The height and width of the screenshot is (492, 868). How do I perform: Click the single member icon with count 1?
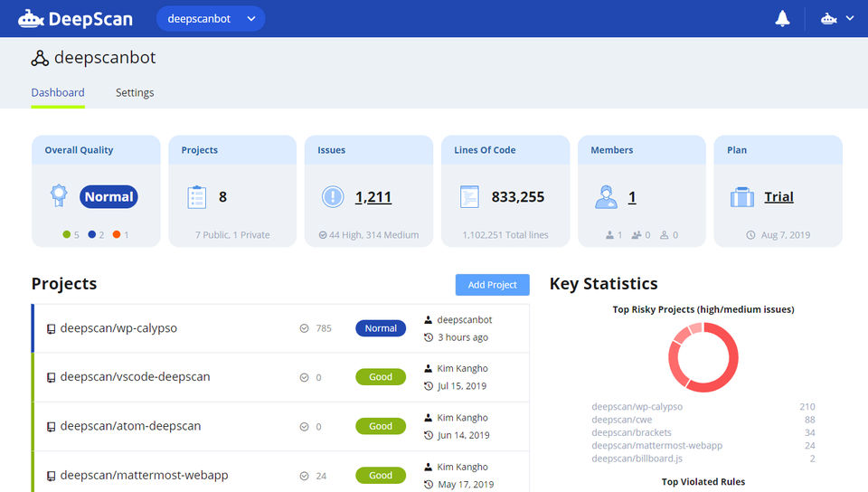click(x=609, y=235)
